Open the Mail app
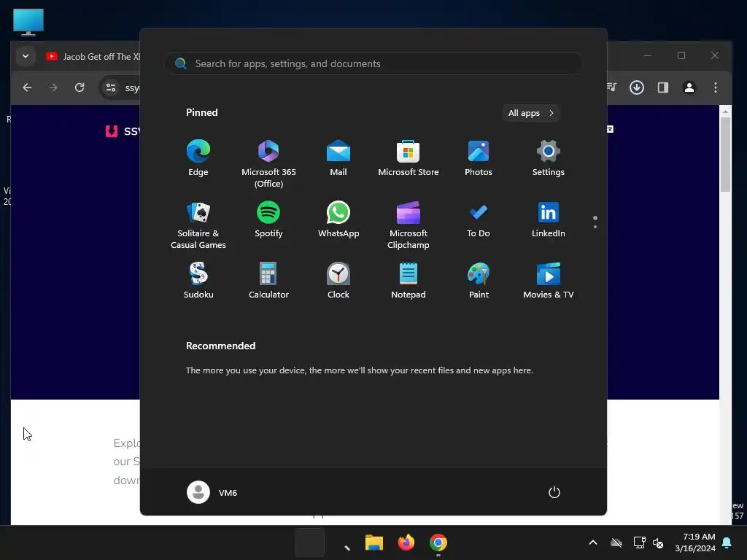Viewport: 747px width, 560px height. point(338,159)
